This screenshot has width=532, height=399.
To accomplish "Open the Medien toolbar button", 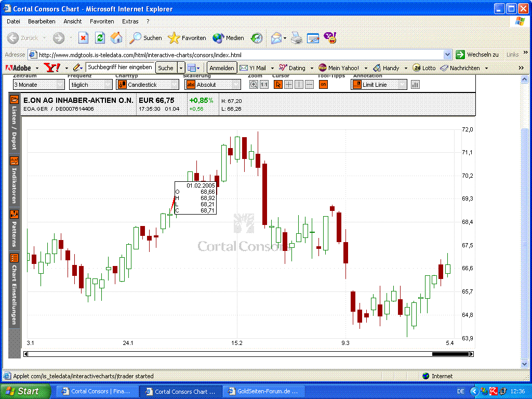I will click(229, 38).
